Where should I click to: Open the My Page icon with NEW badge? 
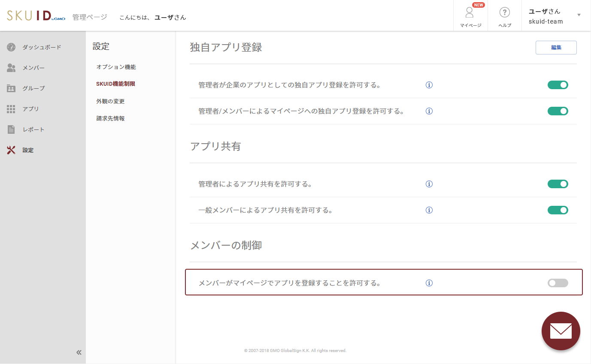pos(470,14)
